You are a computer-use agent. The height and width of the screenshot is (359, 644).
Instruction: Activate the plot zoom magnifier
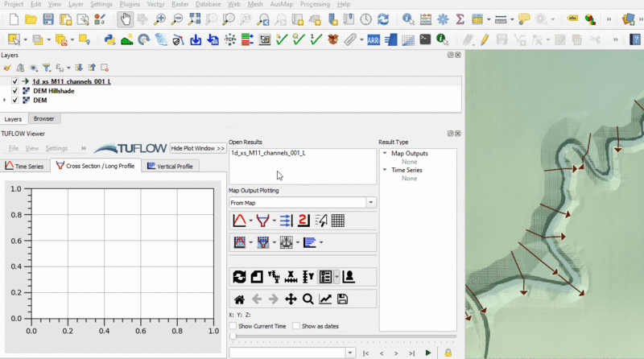click(x=308, y=299)
